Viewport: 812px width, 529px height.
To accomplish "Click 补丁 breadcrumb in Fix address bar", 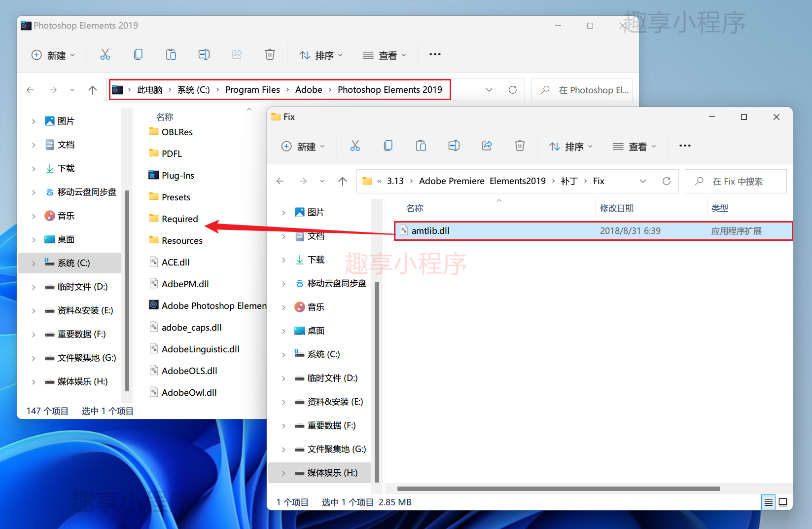I will tap(569, 181).
